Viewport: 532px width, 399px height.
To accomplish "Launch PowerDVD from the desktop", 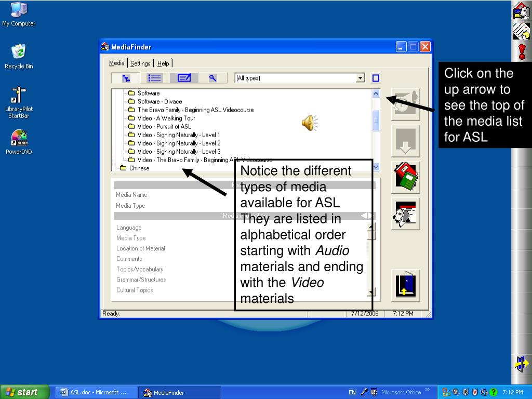I will click(19, 142).
